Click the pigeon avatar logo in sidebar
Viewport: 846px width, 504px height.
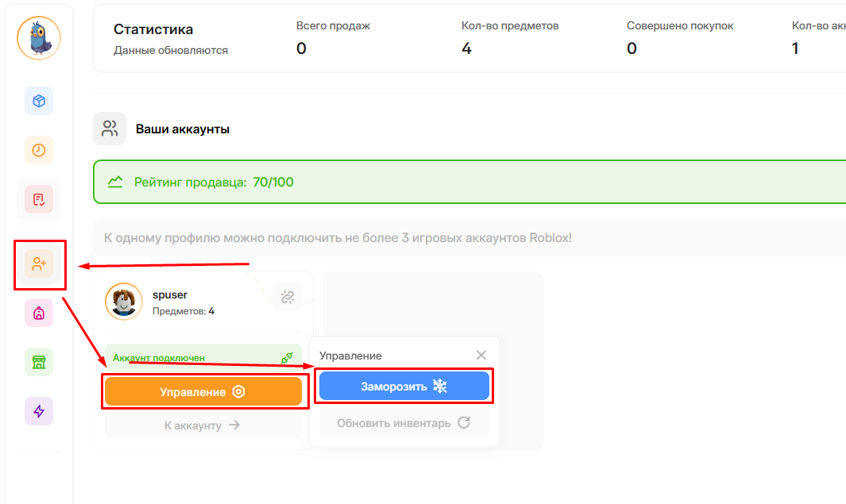[x=39, y=38]
